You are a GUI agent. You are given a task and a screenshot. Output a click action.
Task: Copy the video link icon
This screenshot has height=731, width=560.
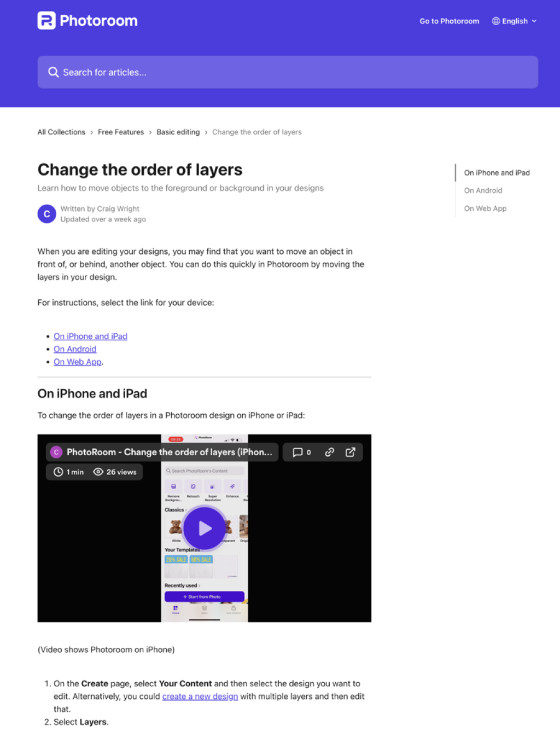[329, 452]
